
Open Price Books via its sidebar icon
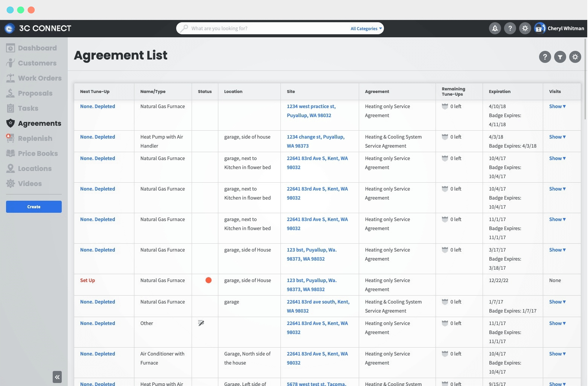pos(10,153)
